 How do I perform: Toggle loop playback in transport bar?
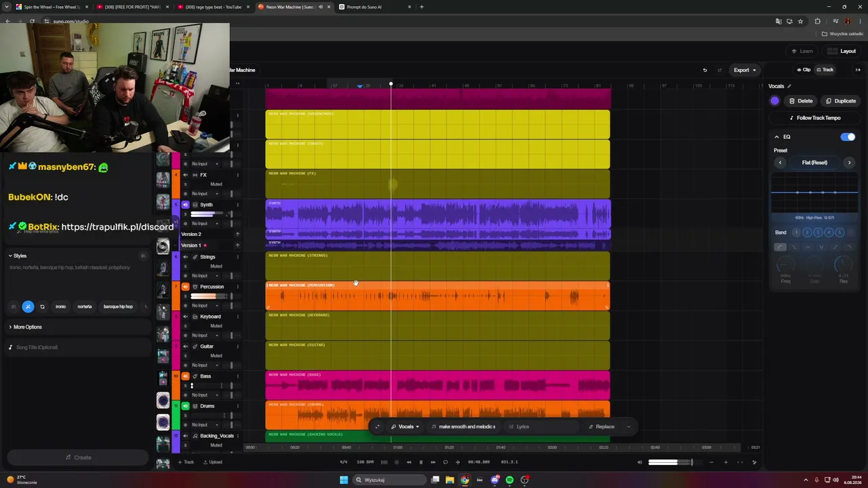(x=446, y=462)
